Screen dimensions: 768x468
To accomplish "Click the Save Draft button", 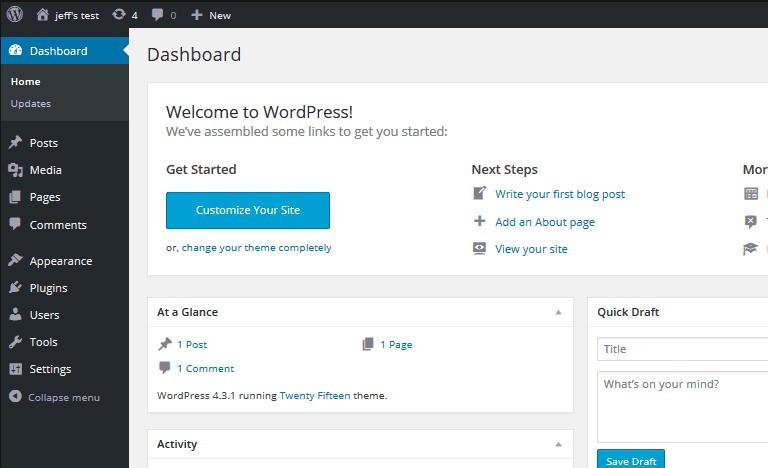I will [631, 461].
